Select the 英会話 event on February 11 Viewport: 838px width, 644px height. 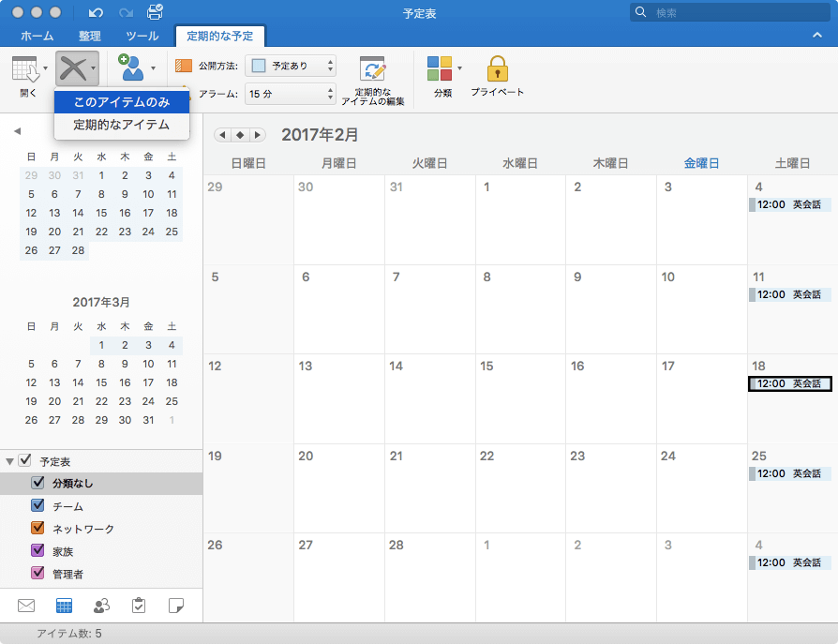click(x=790, y=294)
